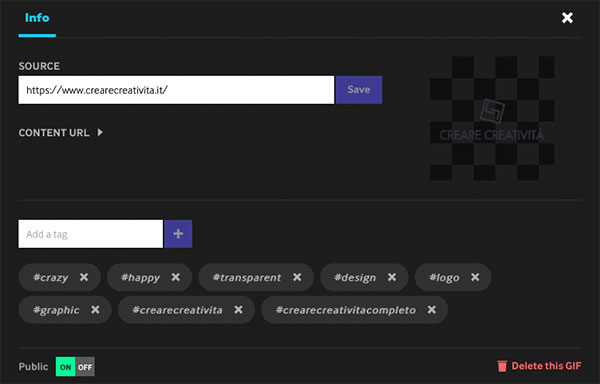Focus the Source URL input field
This screenshot has height=384, width=600.
(176, 90)
